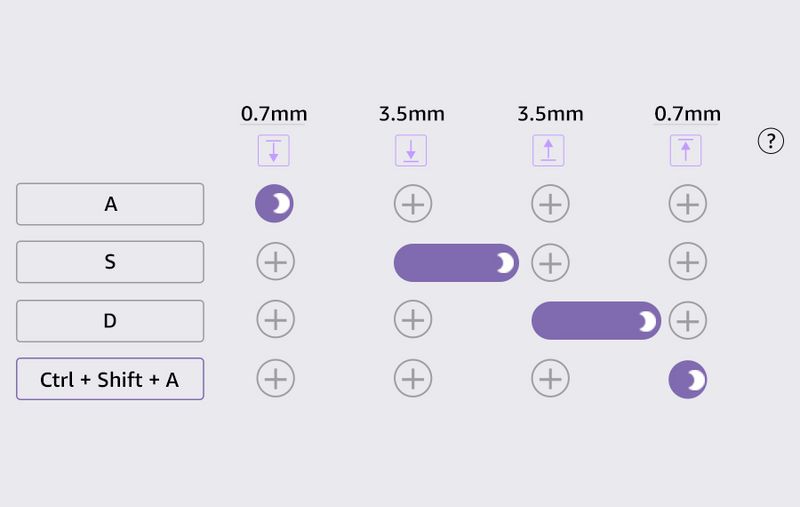Click the 3.5mm full press down-arrow icon
The width and height of the screenshot is (800, 507).
coord(411,151)
